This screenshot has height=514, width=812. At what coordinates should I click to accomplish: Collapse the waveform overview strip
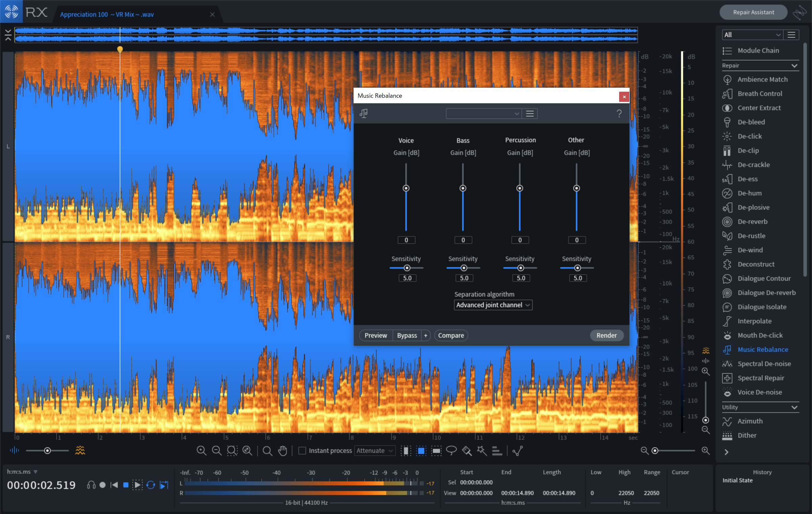click(x=8, y=35)
